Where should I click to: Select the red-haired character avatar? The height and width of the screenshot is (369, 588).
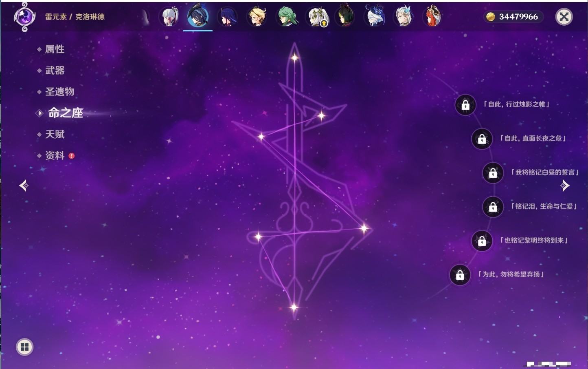[432, 17]
